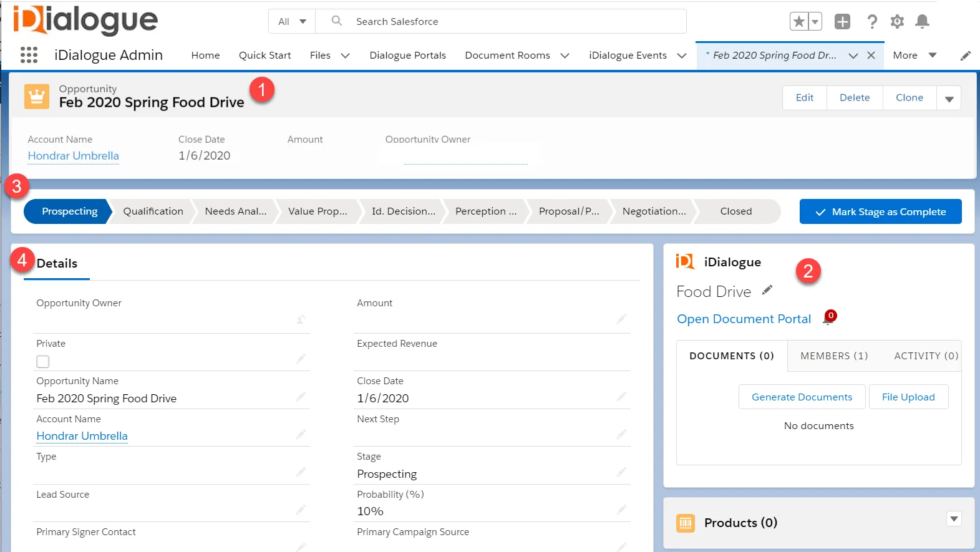Screen dimensions: 980x552
Task: Click the Clone button
Action: [910, 98]
